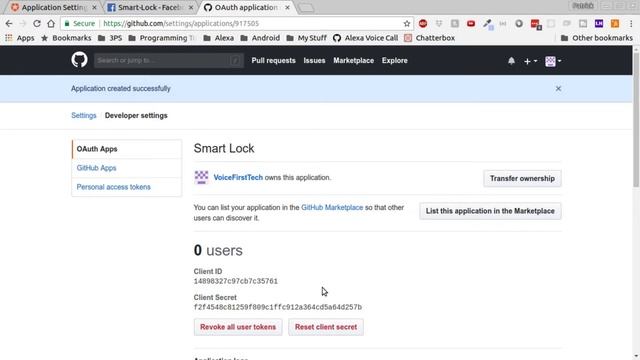The height and width of the screenshot is (360, 640).
Task: Click 'Revoke all user tokens'
Action: [238, 327]
